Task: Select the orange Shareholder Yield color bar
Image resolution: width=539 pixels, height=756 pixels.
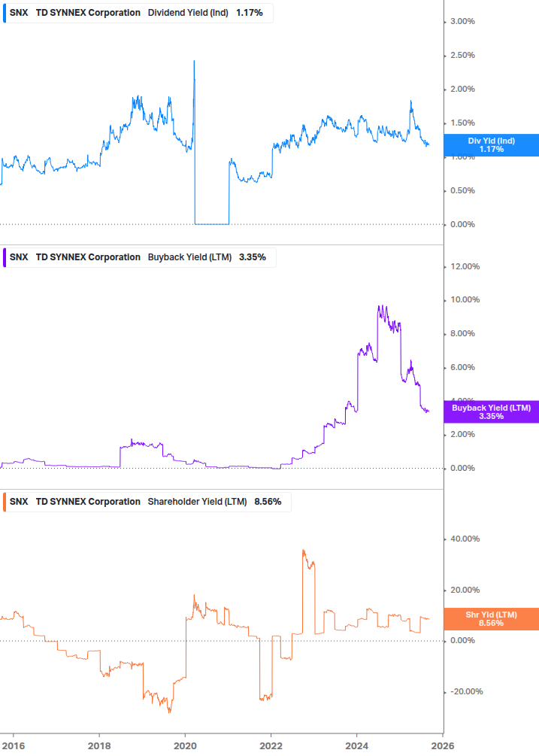Action: pyautogui.click(x=5, y=502)
